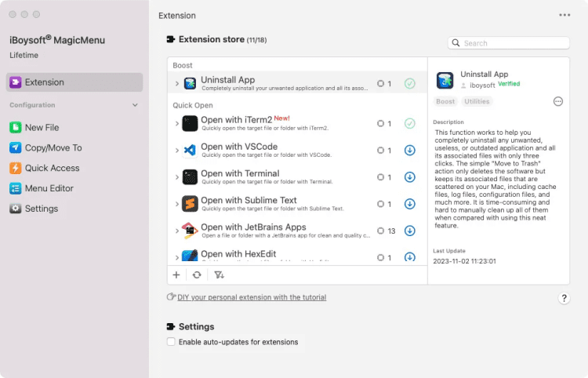Click the Uninstall App icon in list
This screenshot has height=378, width=588.
coord(190,83)
